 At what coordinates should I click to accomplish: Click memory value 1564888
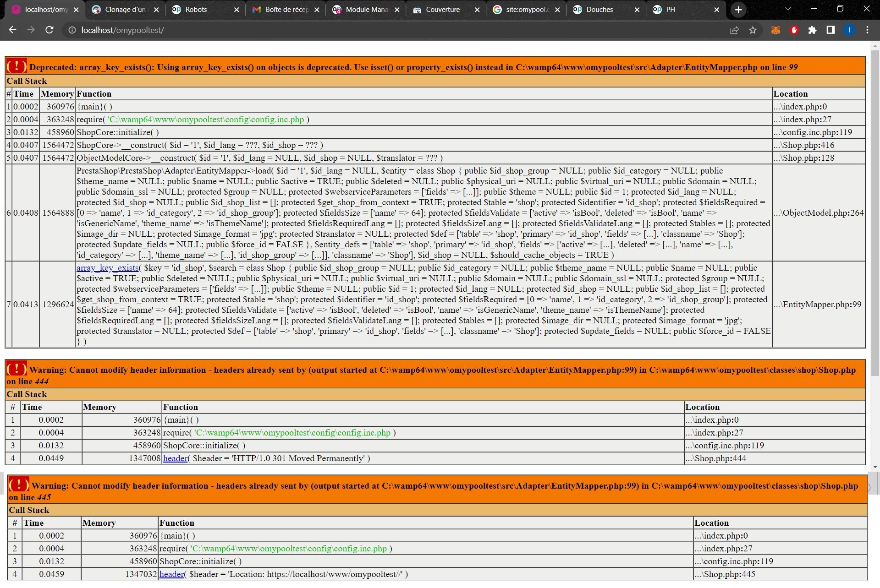pos(58,213)
